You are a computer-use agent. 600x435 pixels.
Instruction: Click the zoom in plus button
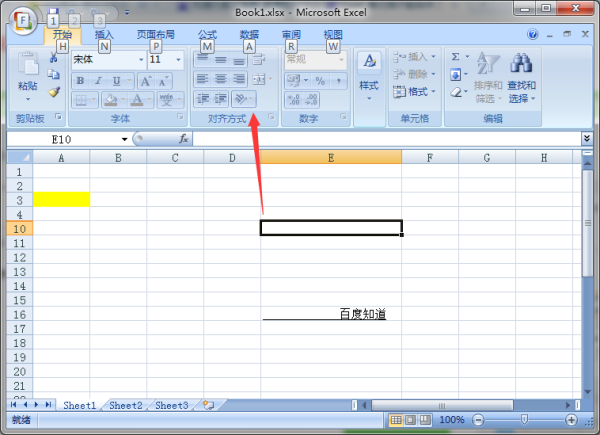tap(571, 420)
